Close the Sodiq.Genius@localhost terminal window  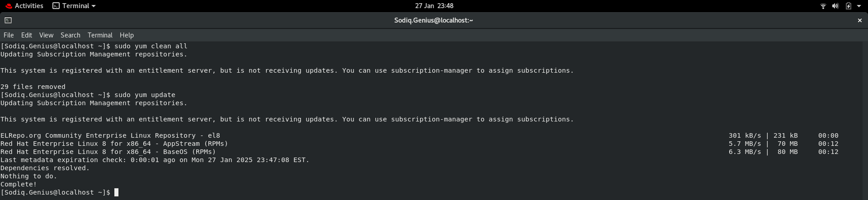859,20
